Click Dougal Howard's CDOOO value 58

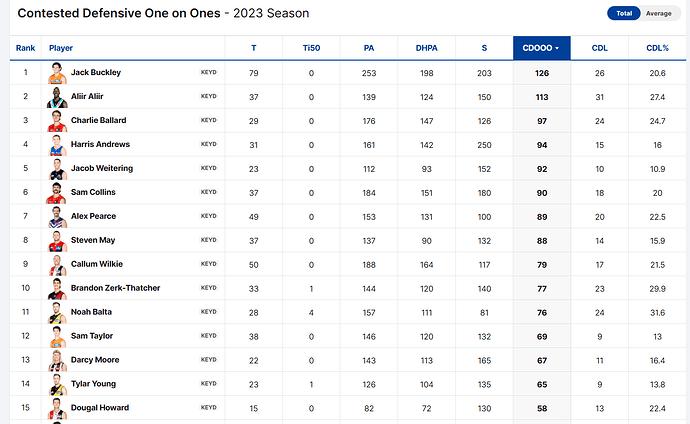(x=542, y=409)
